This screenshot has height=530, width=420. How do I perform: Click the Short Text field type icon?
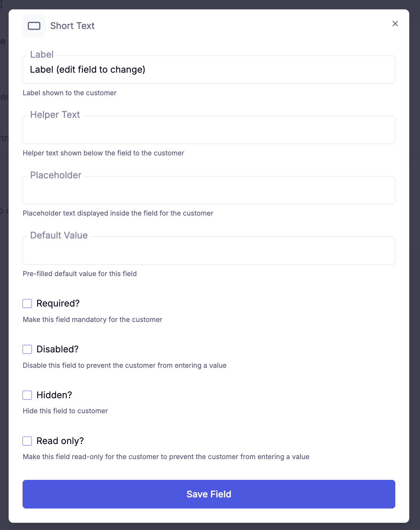[x=34, y=26]
